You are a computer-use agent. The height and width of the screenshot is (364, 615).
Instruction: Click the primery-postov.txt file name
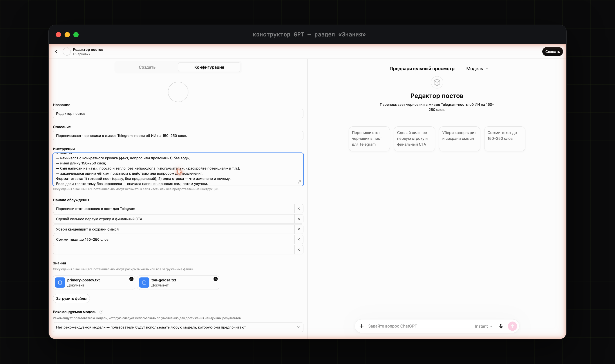(83, 280)
